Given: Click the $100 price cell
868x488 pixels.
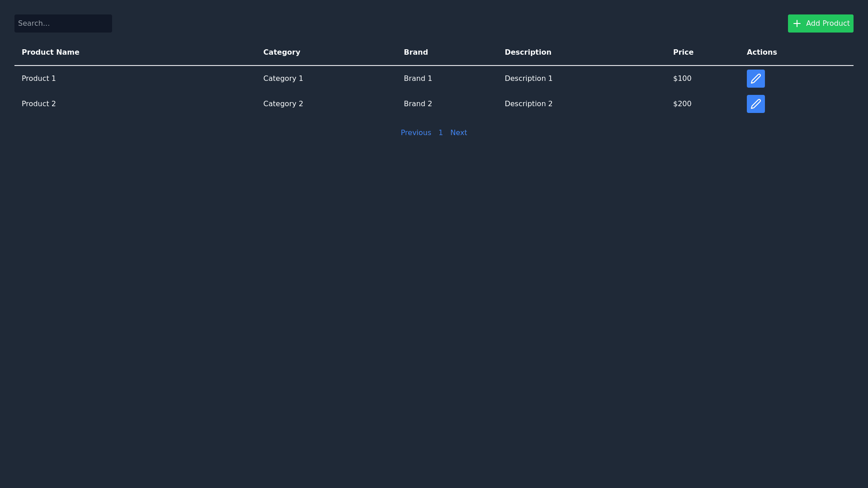Looking at the screenshot, I should pos(682,79).
